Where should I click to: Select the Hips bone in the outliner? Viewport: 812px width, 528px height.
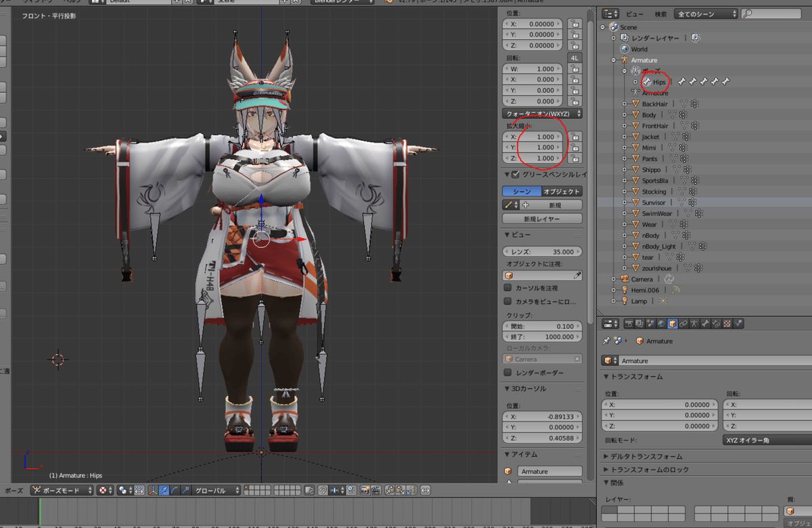click(x=659, y=82)
